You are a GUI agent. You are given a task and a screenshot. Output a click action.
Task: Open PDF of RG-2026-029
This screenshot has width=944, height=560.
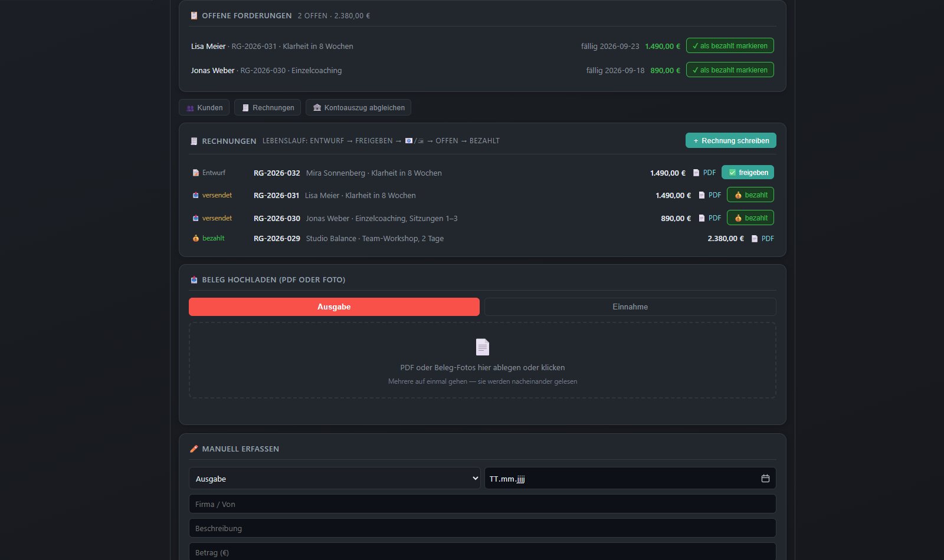[x=763, y=239]
